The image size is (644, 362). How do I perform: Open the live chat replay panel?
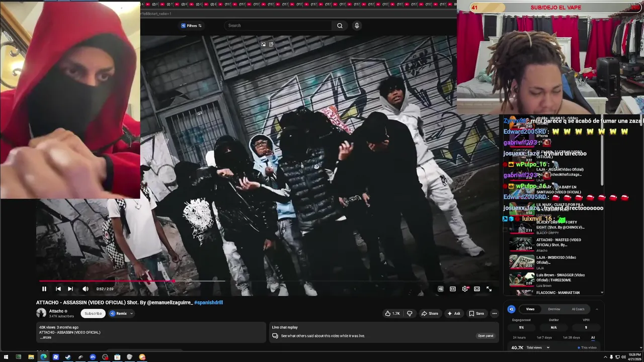[x=486, y=336]
